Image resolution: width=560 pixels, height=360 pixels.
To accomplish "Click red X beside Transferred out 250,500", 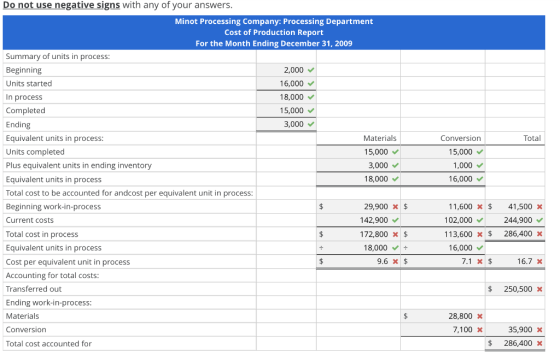I will click(540, 289).
